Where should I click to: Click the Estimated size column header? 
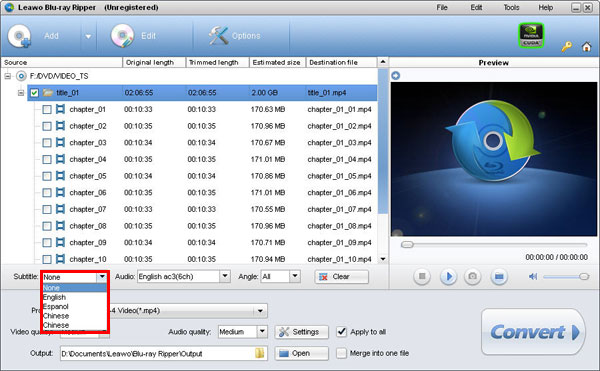tap(277, 62)
